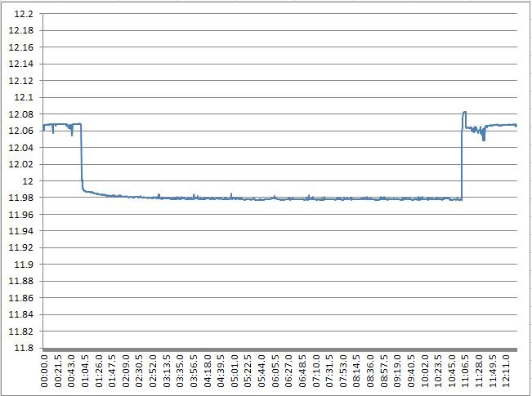Click the 11.84 horizontal gridline
This screenshot has width=532, height=396.
278,315
